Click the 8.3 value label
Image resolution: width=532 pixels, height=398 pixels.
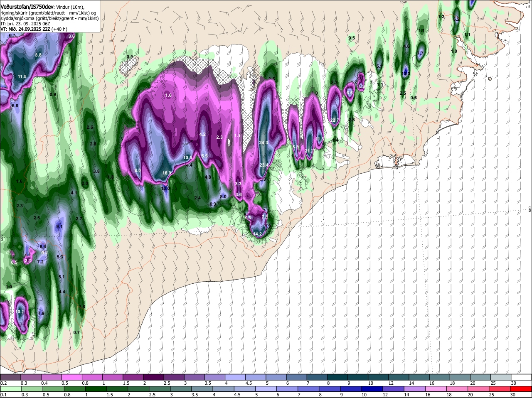[296, 147]
